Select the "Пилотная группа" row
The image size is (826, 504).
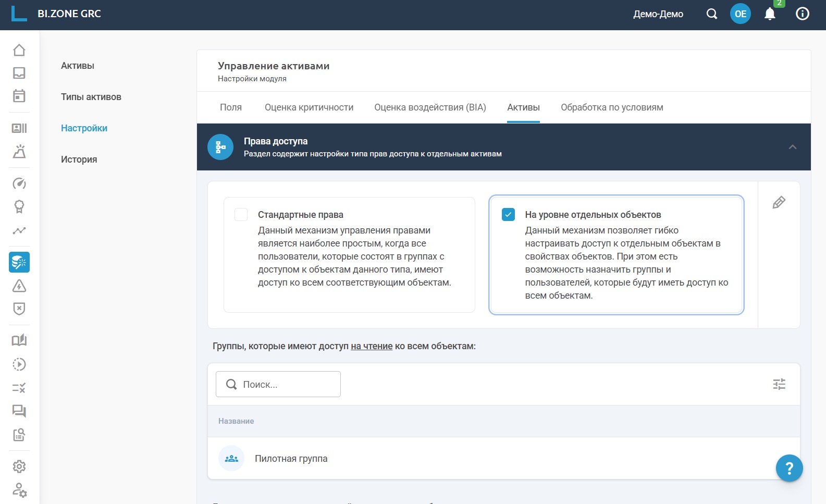click(x=291, y=459)
